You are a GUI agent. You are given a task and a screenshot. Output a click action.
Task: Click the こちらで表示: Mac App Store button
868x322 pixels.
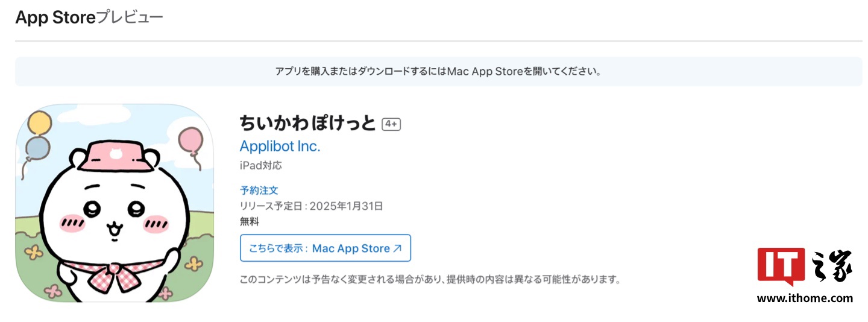[x=325, y=248]
